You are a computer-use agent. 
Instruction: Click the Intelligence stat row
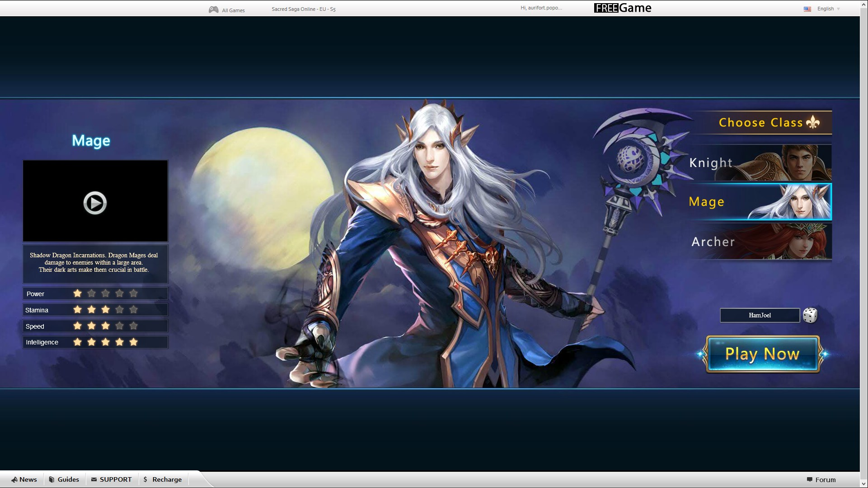coord(95,342)
